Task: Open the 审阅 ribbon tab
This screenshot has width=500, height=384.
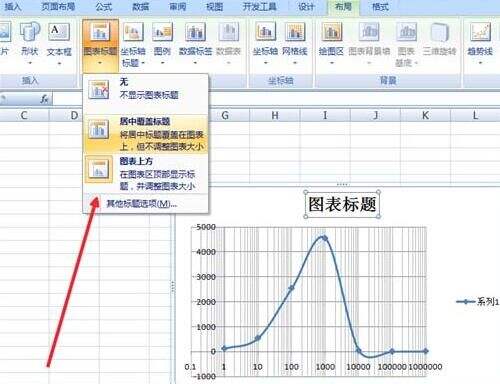Action: coord(177,7)
